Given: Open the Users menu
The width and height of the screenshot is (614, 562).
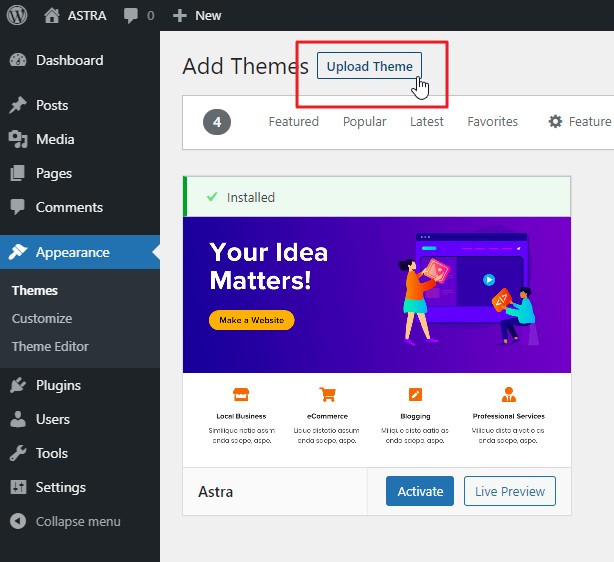Looking at the screenshot, I should [80, 419].
